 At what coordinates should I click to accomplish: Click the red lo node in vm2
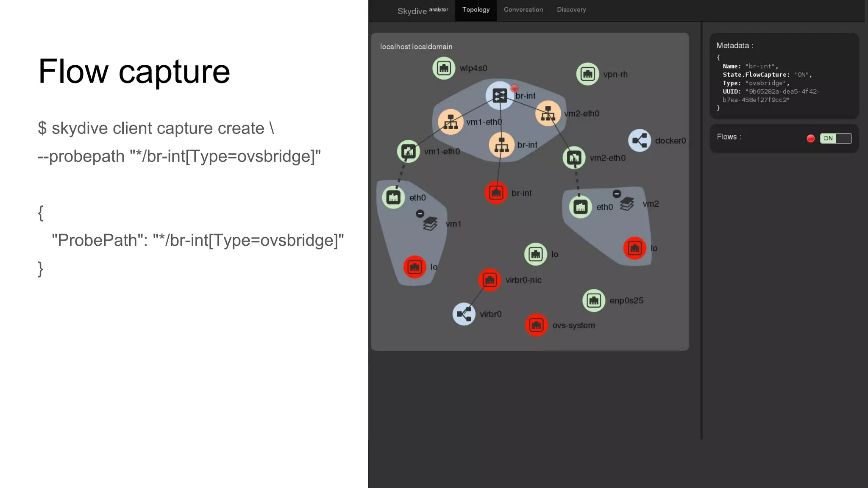coord(634,248)
